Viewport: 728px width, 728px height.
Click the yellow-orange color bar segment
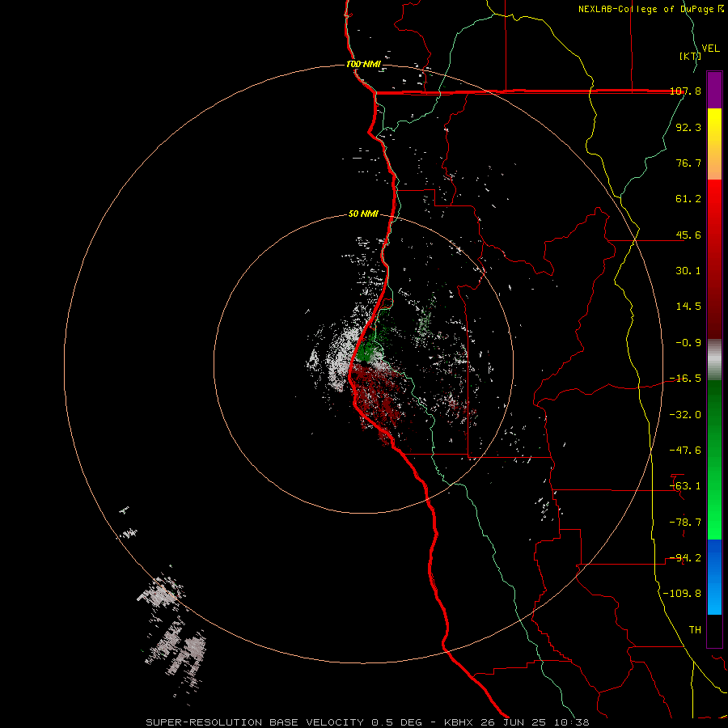click(714, 144)
